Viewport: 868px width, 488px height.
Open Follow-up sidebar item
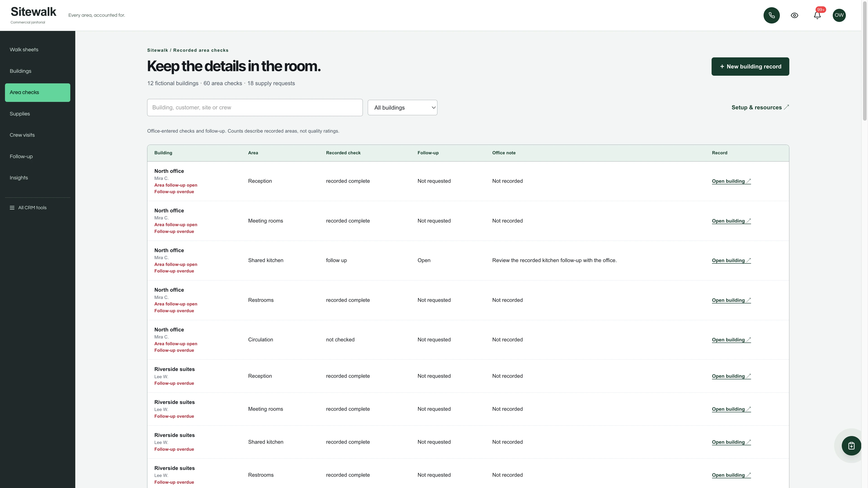37,157
